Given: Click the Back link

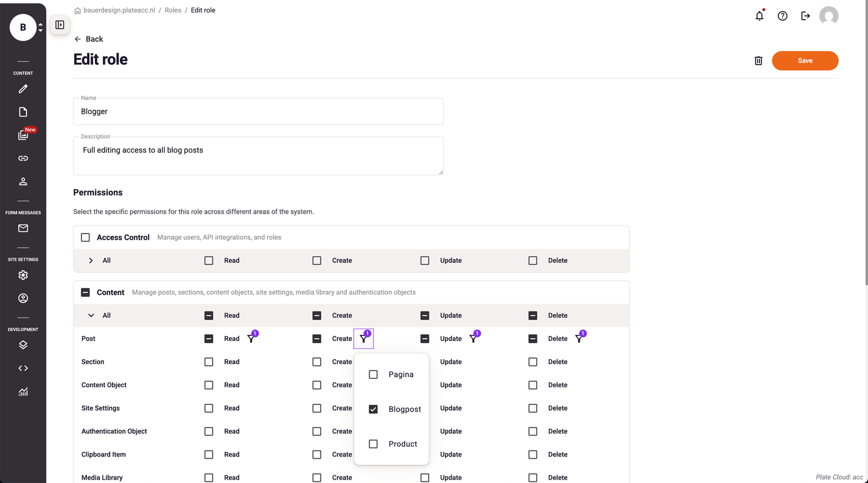Looking at the screenshot, I should (89, 39).
